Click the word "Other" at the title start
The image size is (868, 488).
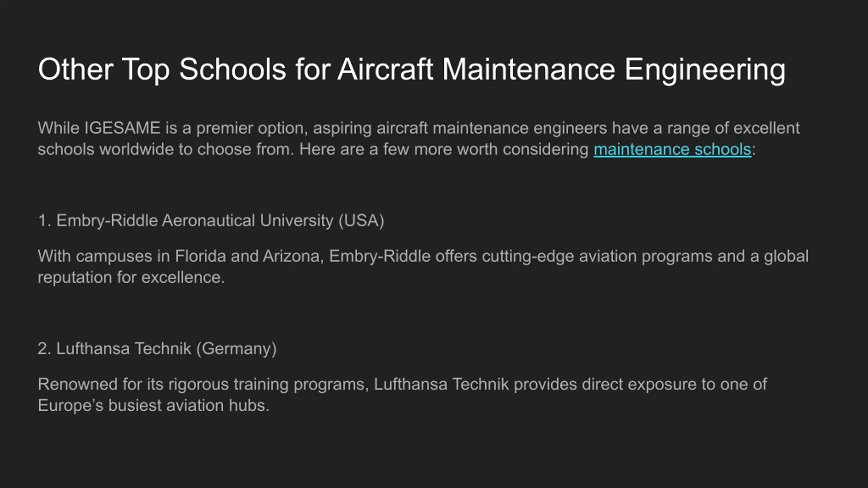pyautogui.click(x=76, y=69)
